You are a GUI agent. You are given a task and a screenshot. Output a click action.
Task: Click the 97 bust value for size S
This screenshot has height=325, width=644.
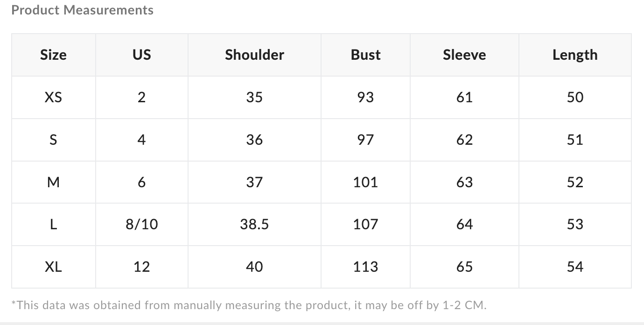[x=365, y=140]
